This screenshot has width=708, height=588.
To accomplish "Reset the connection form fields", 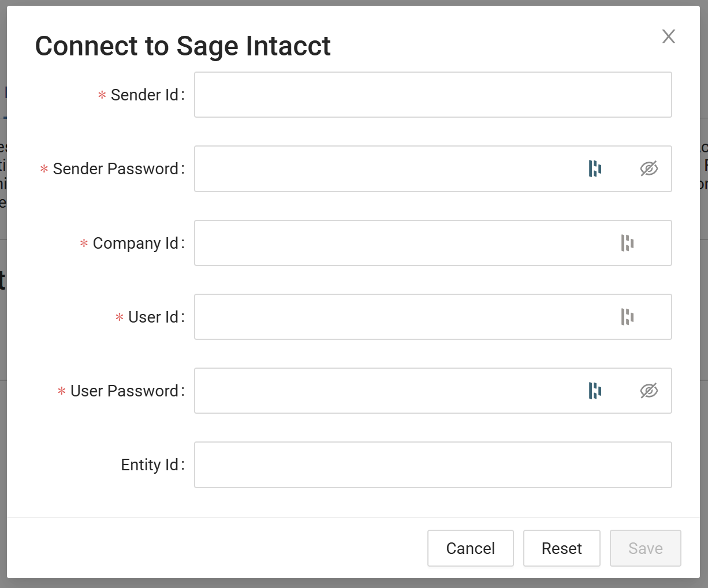I will [x=561, y=548].
